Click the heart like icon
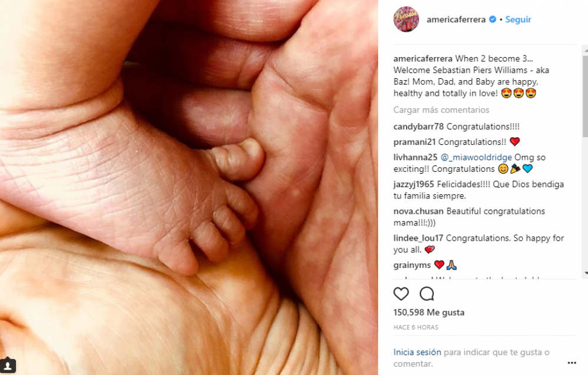The width and height of the screenshot is (588, 375). pos(401,294)
